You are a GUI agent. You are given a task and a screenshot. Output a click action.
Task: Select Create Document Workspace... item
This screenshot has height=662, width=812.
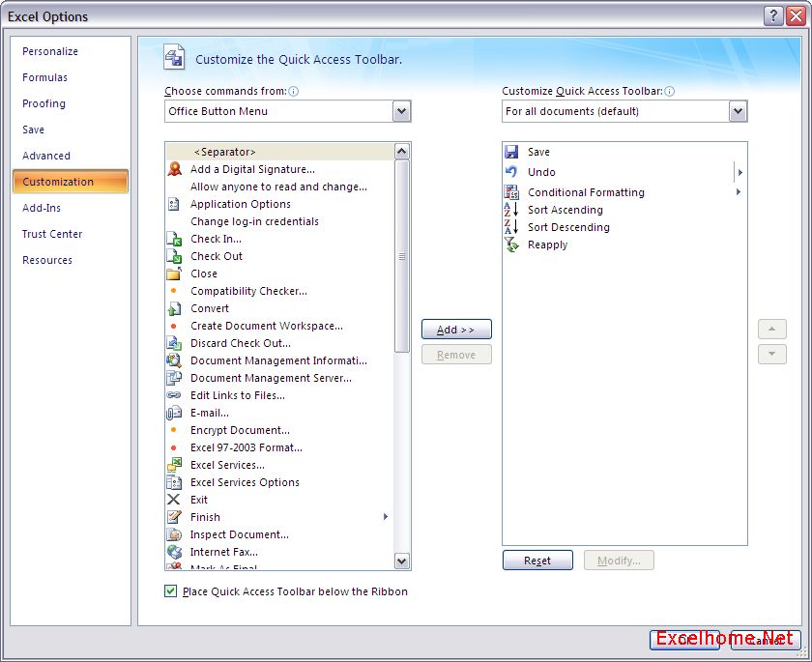pyautogui.click(x=279, y=326)
